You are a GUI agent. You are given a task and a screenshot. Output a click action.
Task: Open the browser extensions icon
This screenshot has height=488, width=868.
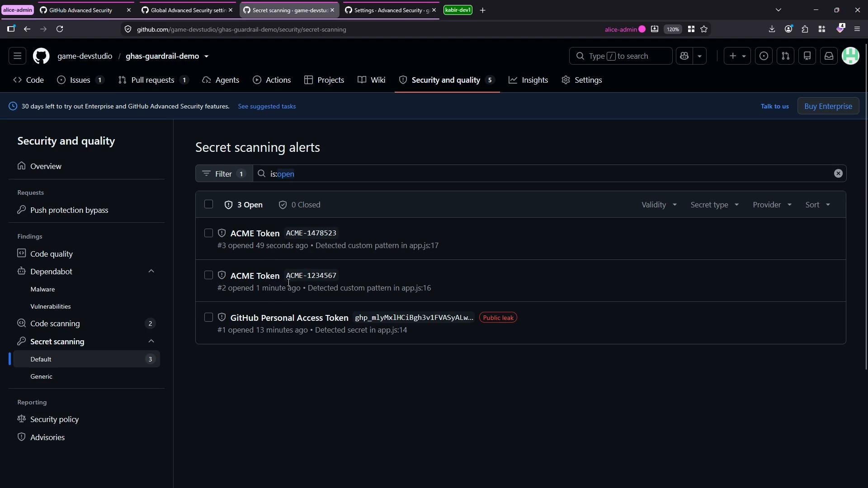[x=805, y=29]
